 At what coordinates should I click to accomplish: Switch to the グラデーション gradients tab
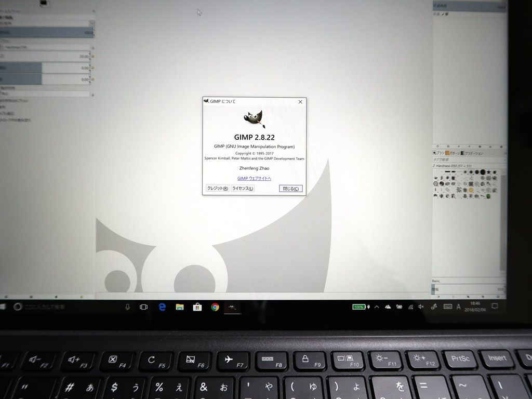coord(472,153)
